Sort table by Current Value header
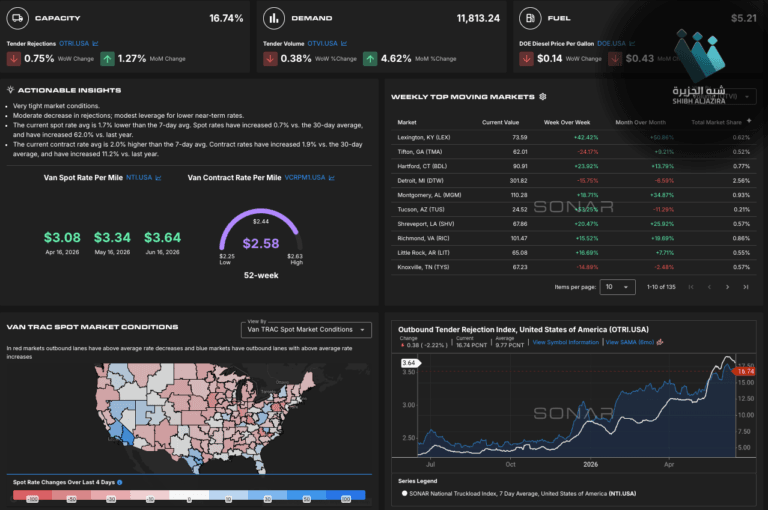 500,122
